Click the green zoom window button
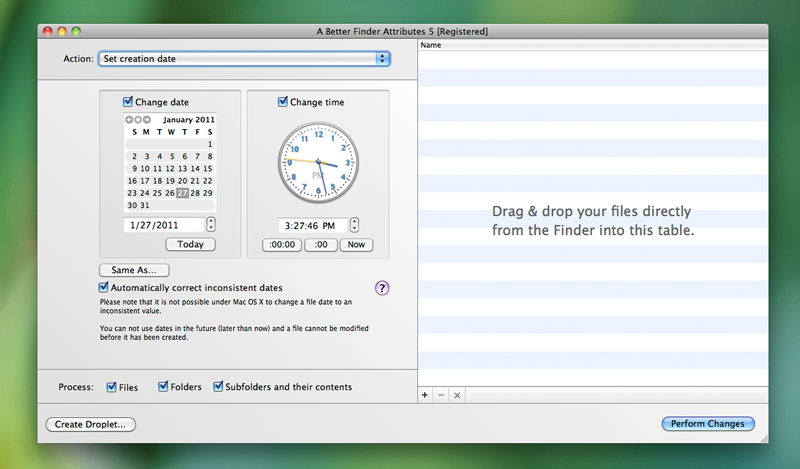 click(x=76, y=31)
